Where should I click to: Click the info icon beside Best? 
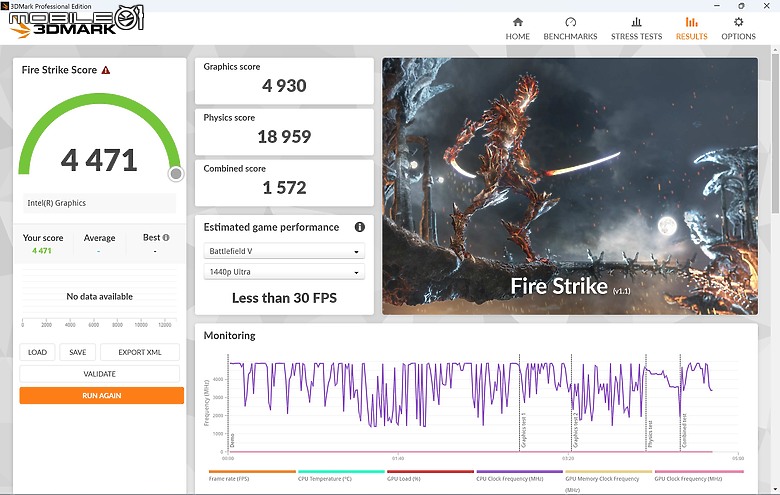tap(166, 238)
